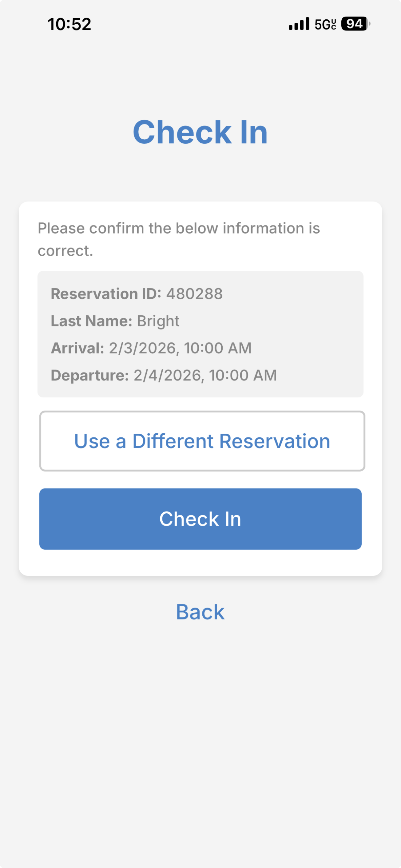This screenshot has width=401, height=868.
Task: Click the word 'correct.' in the prompt
Action: (x=65, y=251)
